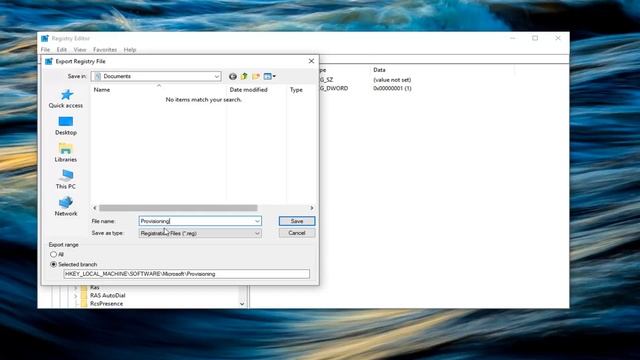
Task: Click the tree scroll down arrow in Registry Editor
Action: pyautogui.click(x=242, y=304)
